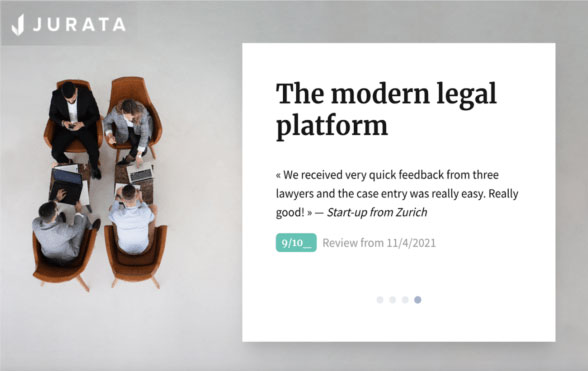Click the Review from 11/4/2021 text
Screen dimensions: 588x371
379,243
